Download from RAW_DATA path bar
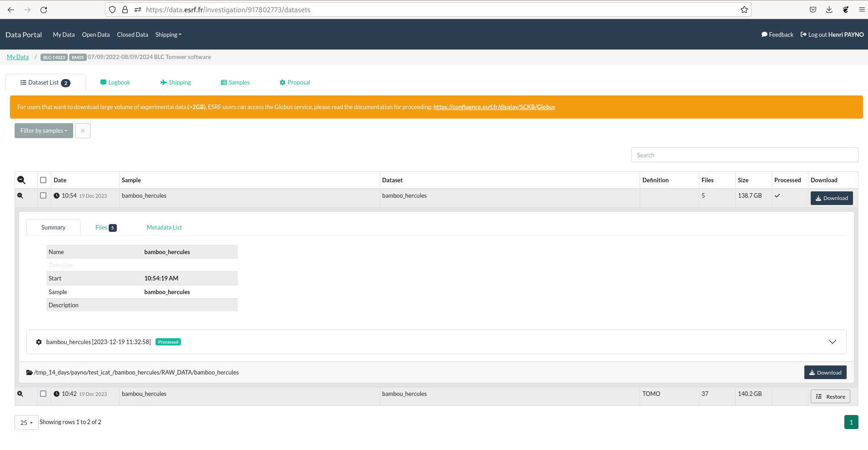 (825, 372)
